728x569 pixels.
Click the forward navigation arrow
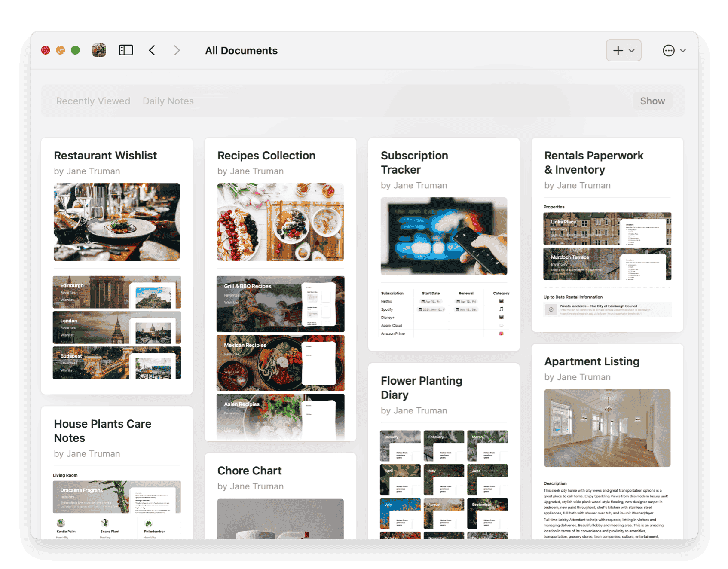coord(177,50)
